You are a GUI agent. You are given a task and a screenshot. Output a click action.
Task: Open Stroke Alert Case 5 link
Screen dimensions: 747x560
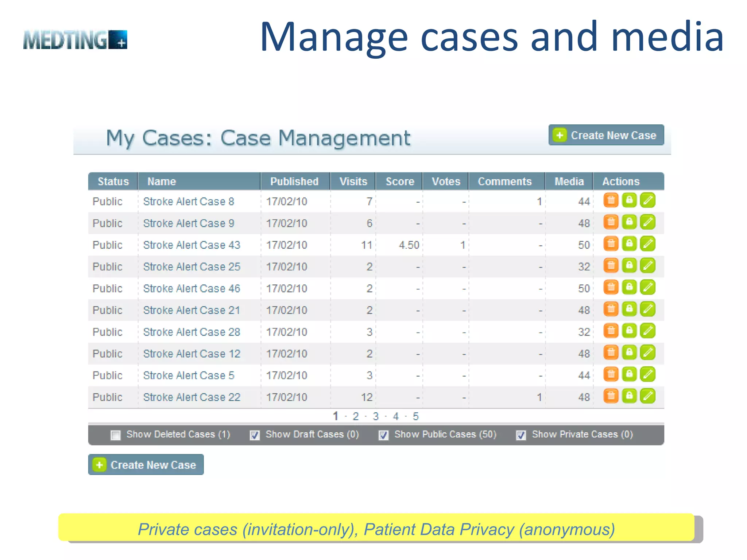click(189, 376)
